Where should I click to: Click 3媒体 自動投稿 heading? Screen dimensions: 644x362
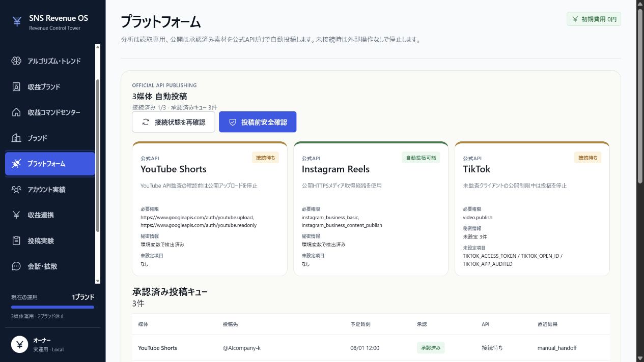point(159,96)
